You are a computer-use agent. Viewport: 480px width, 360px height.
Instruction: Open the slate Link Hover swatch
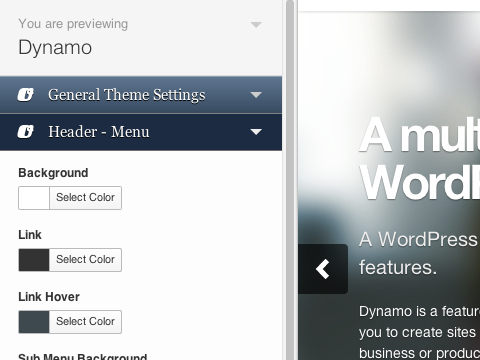coord(34,322)
